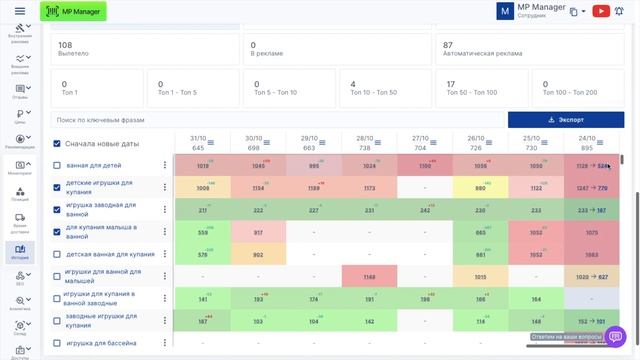Select the Автоматическая реклама card

click(530, 49)
